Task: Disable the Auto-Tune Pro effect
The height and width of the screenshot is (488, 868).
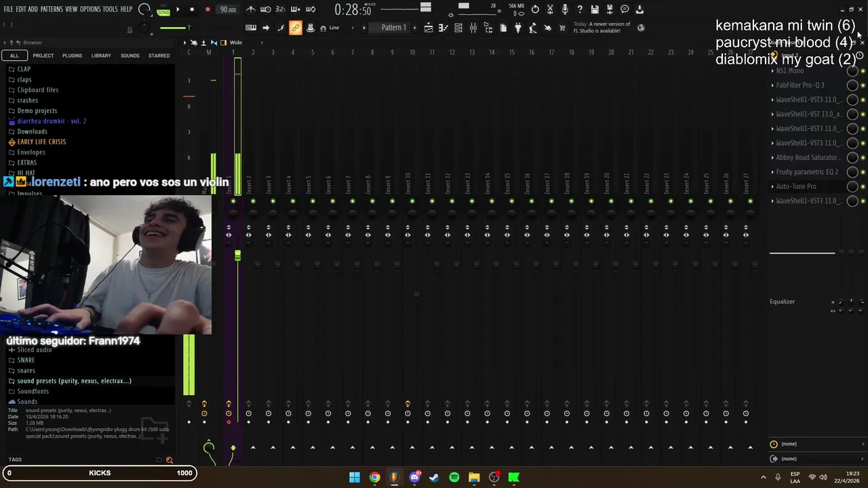Action: [863, 186]
